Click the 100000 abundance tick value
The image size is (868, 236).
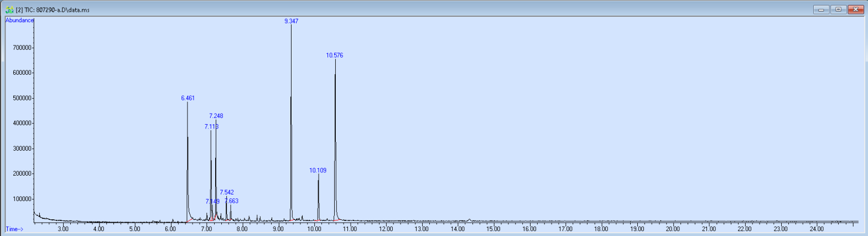[22, 199]
